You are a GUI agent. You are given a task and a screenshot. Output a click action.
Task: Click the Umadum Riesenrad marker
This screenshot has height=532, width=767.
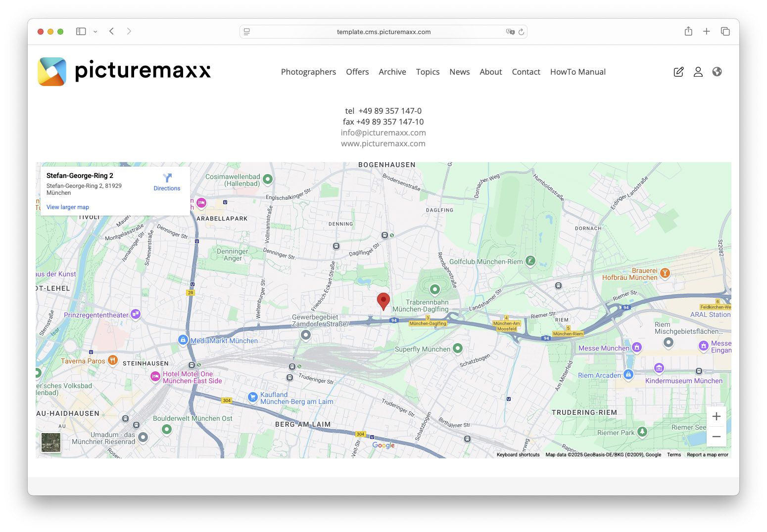(x=143, y=437)
